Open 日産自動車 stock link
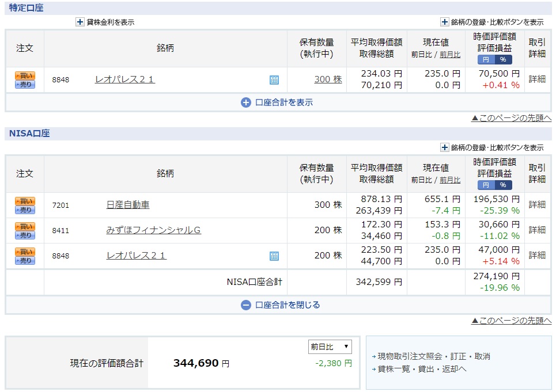This screenshot has height=392, width=556. tap(128, 205)
